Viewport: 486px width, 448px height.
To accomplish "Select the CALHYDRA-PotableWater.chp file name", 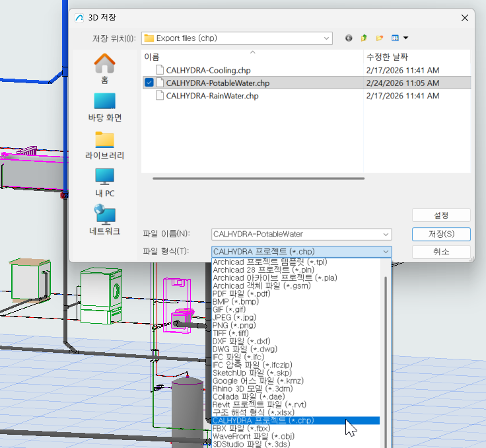I will point(218,83).
